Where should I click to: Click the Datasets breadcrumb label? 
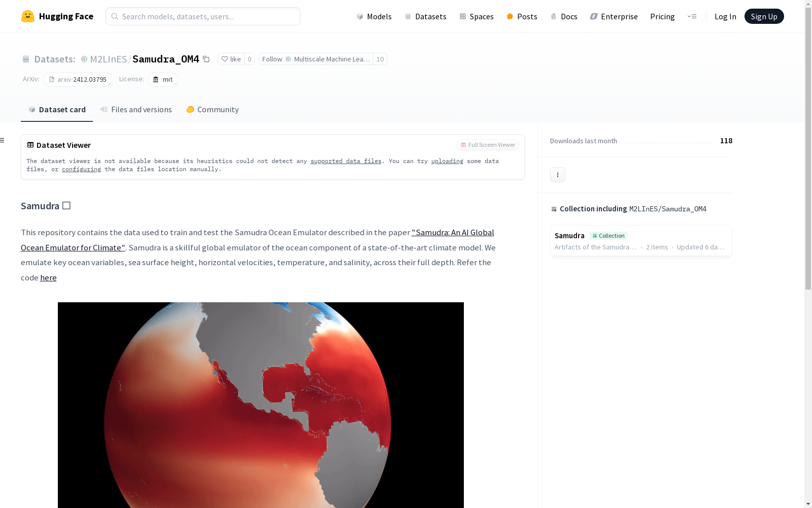pyautogui.click(x=54, y=59)
